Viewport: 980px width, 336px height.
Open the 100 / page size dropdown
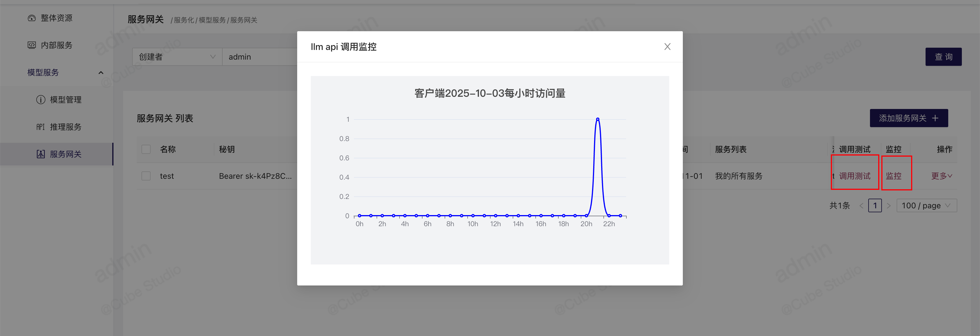point(926,206)
